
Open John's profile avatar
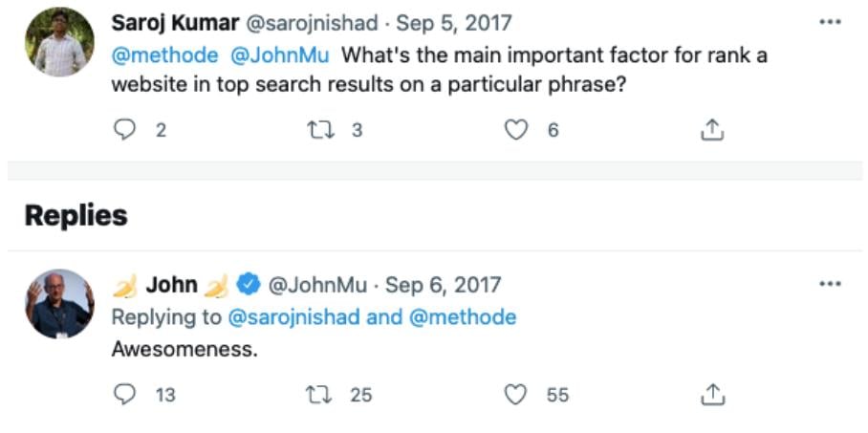tap(59, 304)
